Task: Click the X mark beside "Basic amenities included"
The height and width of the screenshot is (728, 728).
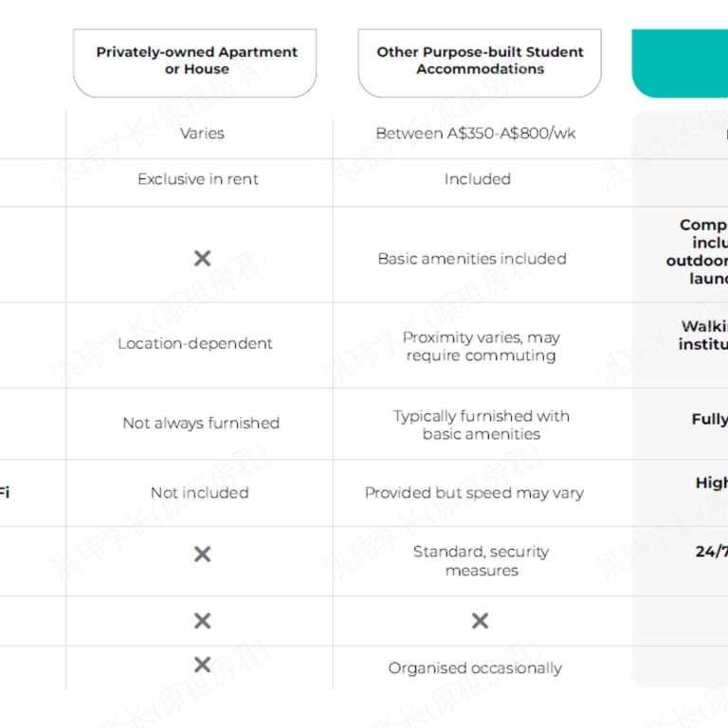Action: point(202,258)
